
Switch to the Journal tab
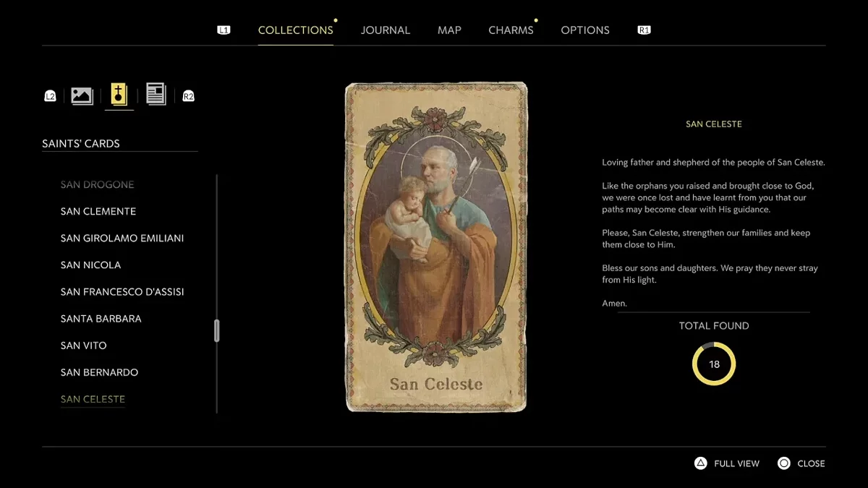click(385, 30)
